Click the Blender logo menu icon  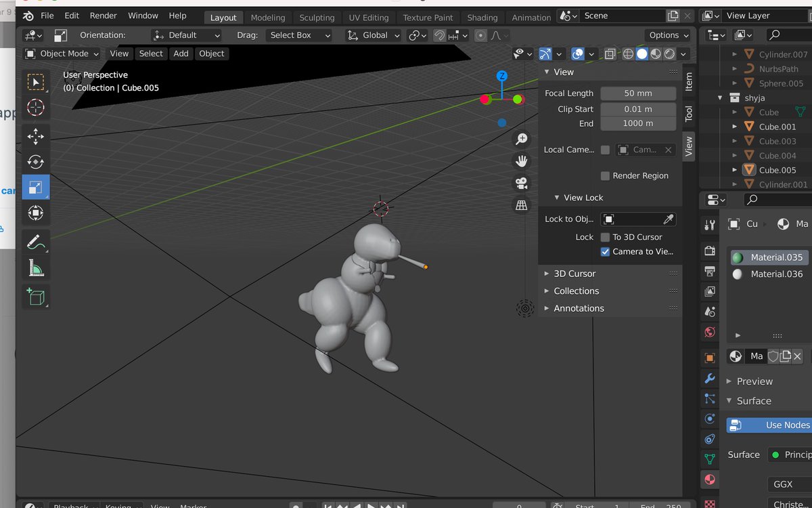[28, 16]
